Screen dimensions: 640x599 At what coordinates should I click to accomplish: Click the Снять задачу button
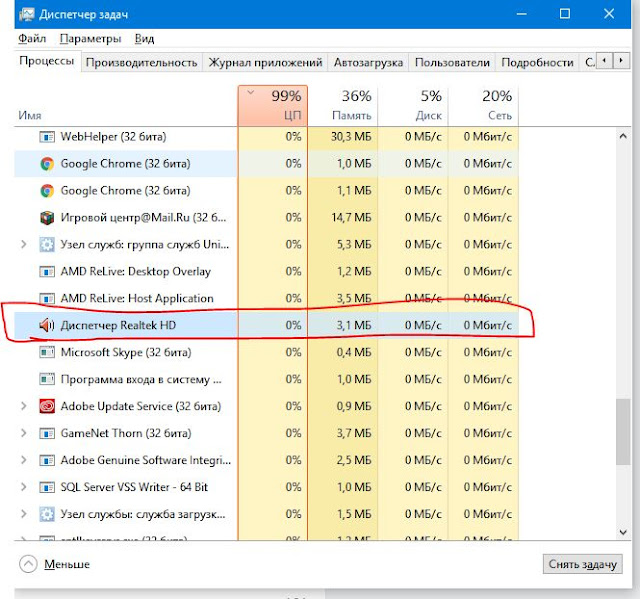pyautogui.click(x=582, y=564)
